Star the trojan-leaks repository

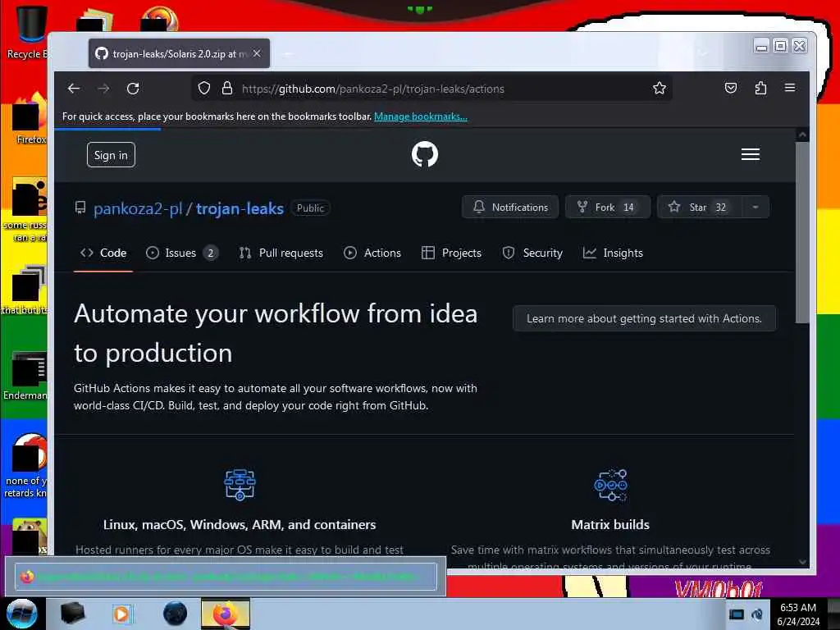700,208
